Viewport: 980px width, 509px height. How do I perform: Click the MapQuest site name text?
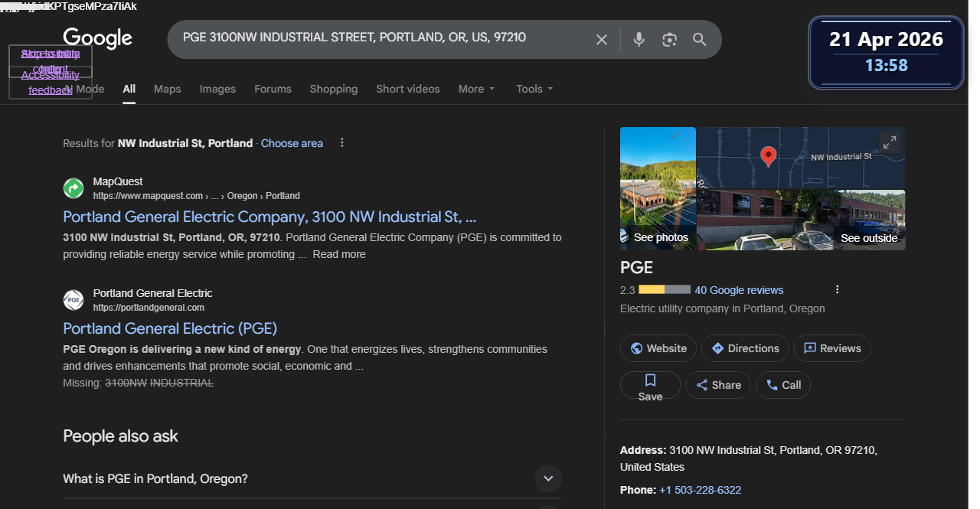[x=118, y=182]
